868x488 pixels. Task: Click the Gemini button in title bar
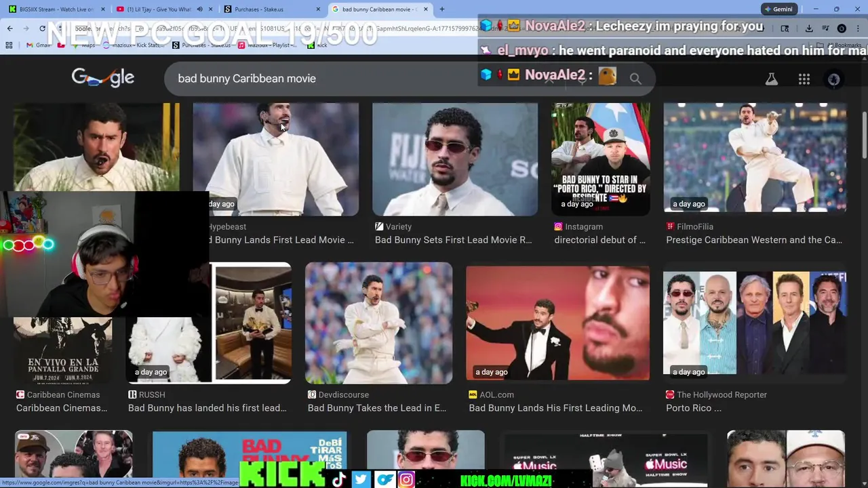pos(780,9)
